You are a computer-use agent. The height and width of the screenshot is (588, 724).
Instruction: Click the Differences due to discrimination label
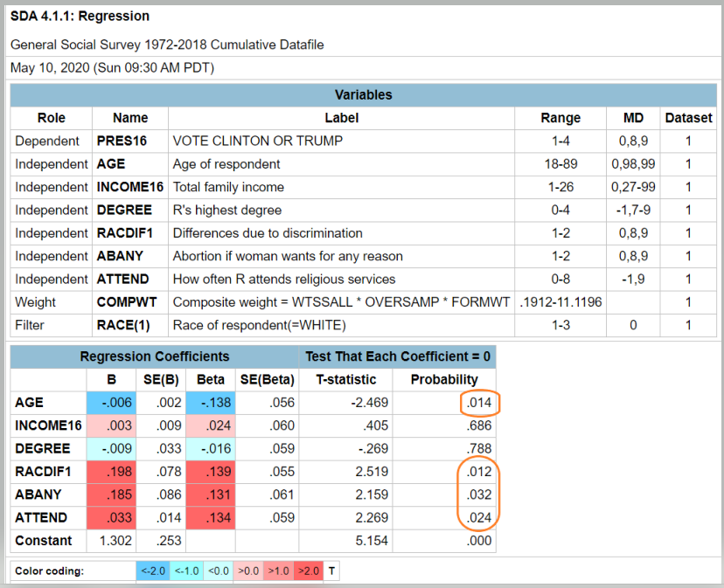[268, 233]
